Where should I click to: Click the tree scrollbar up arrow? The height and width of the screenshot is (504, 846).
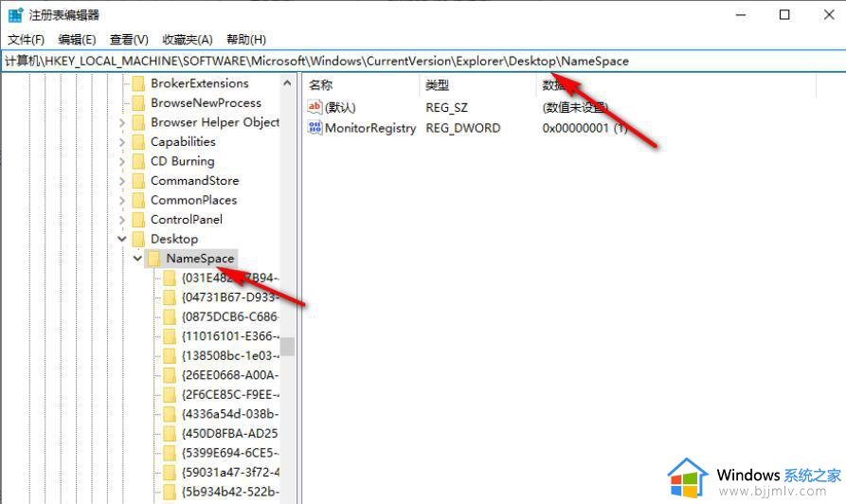tap(287, 83)
